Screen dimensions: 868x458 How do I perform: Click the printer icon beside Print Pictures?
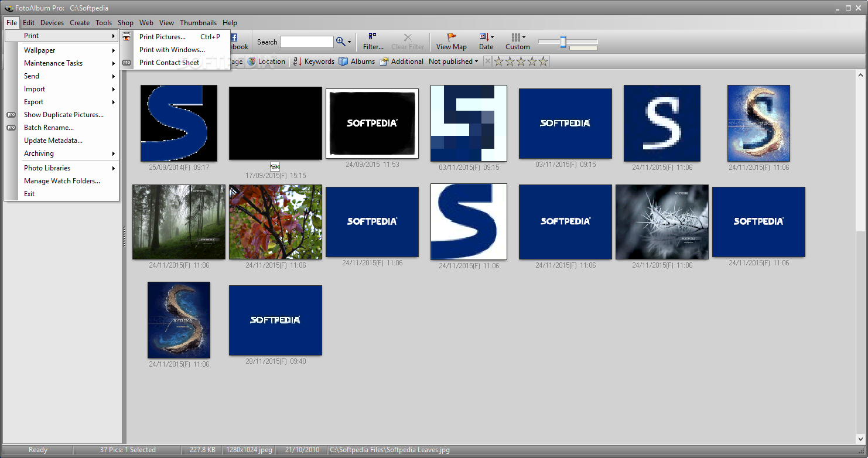click(127, 36)
